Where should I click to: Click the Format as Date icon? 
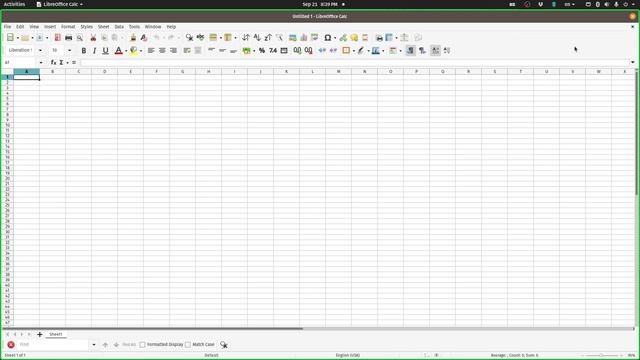[284, 51]
